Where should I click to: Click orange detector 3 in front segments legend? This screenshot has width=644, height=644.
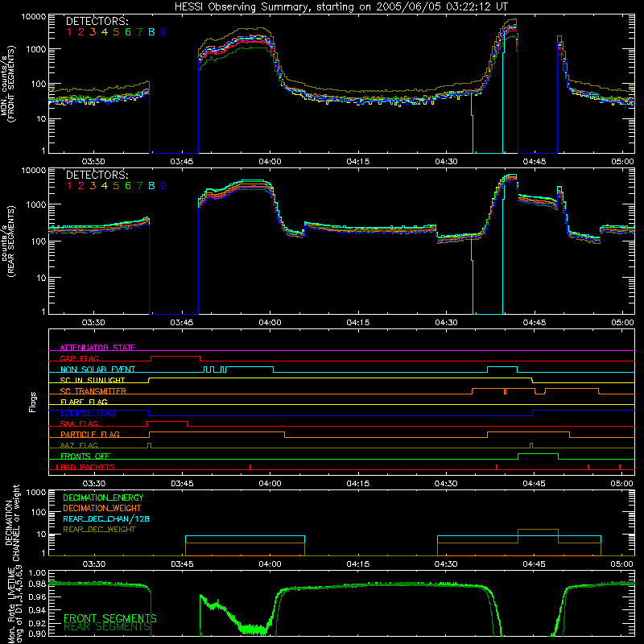click(93, 32)
